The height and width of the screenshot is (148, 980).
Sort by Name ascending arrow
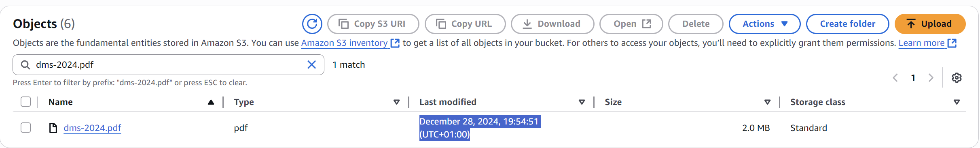click(211, 102)
